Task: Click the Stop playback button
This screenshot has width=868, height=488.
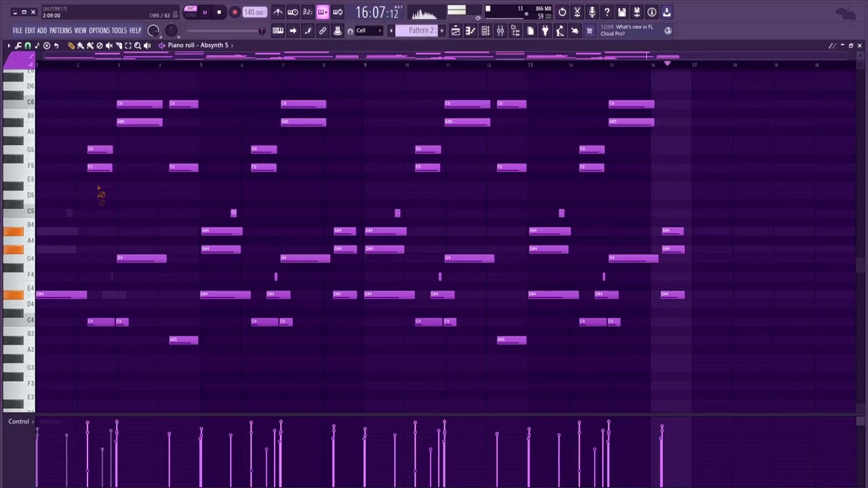Action: (219, 12)
